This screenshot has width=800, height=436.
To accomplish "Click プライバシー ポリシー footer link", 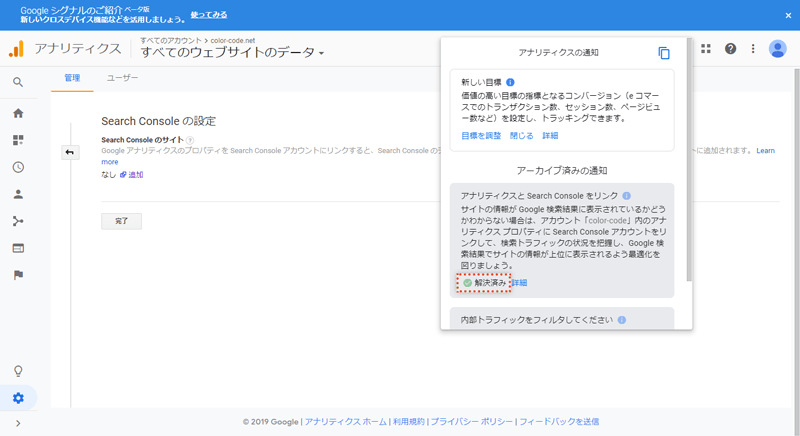I will click(471, 422).
